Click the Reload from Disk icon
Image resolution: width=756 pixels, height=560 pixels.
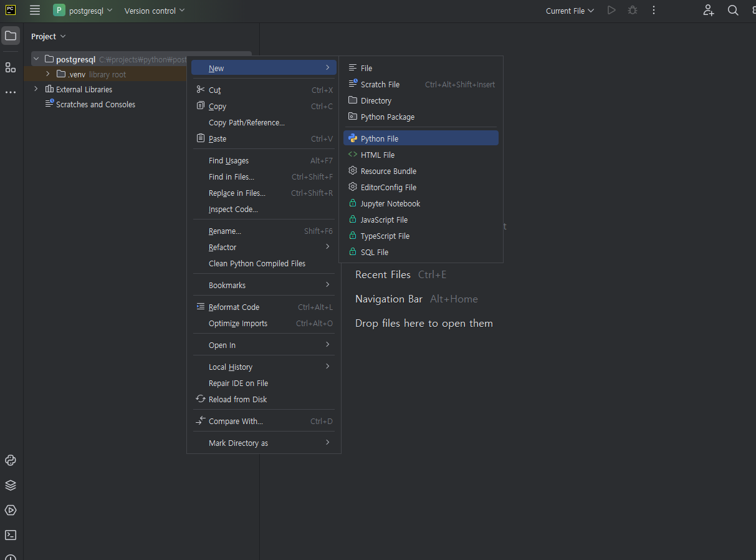tap(201, 399)
